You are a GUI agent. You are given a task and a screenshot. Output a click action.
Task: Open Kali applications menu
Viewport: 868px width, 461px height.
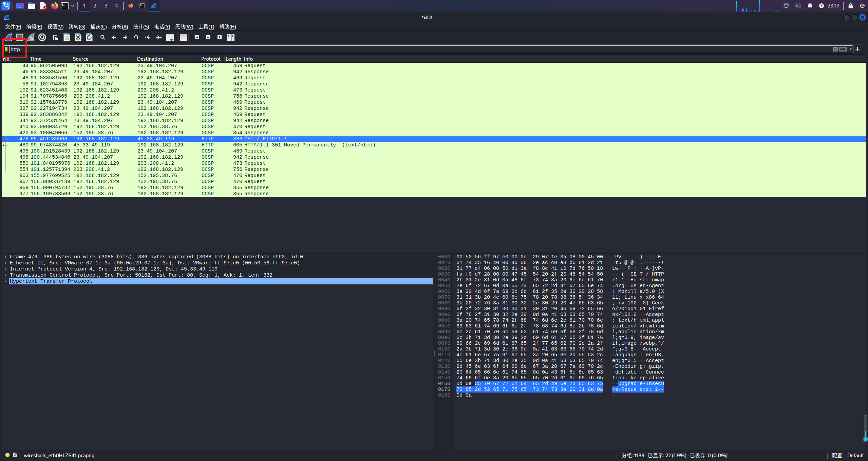pos(6,5)
